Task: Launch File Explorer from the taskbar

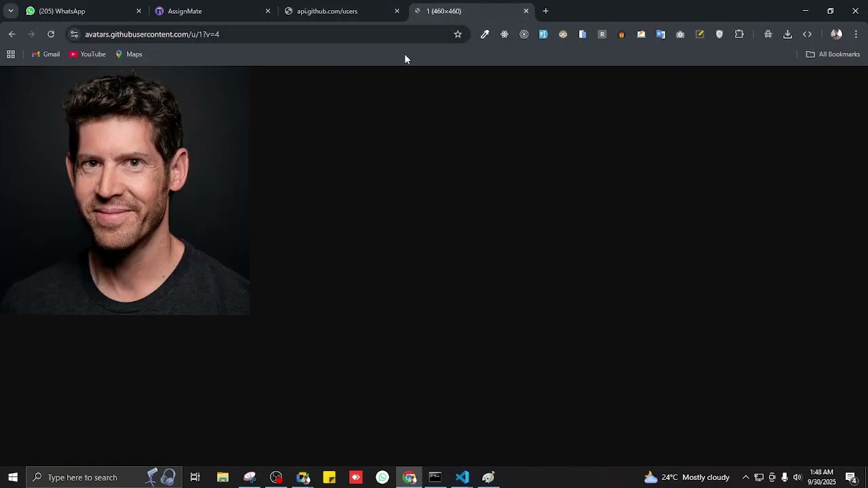Action: [x=222, y=477]
